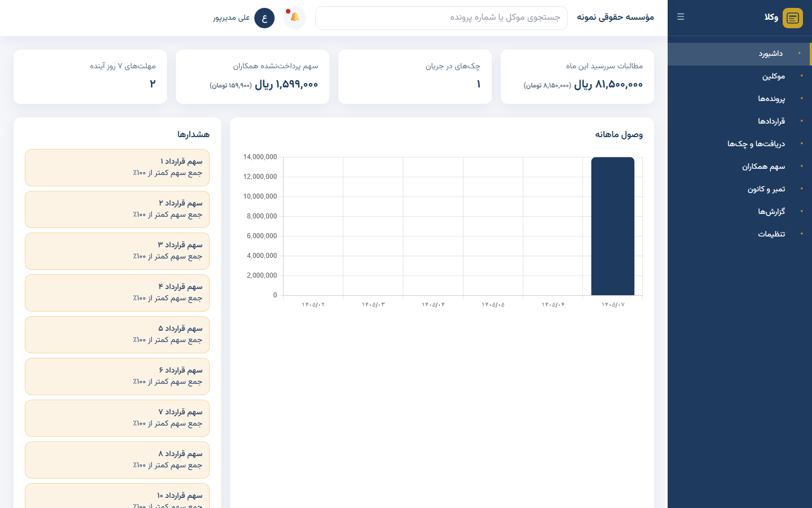Open the سهم قرارداد ۴ alert

pos(117,293)
